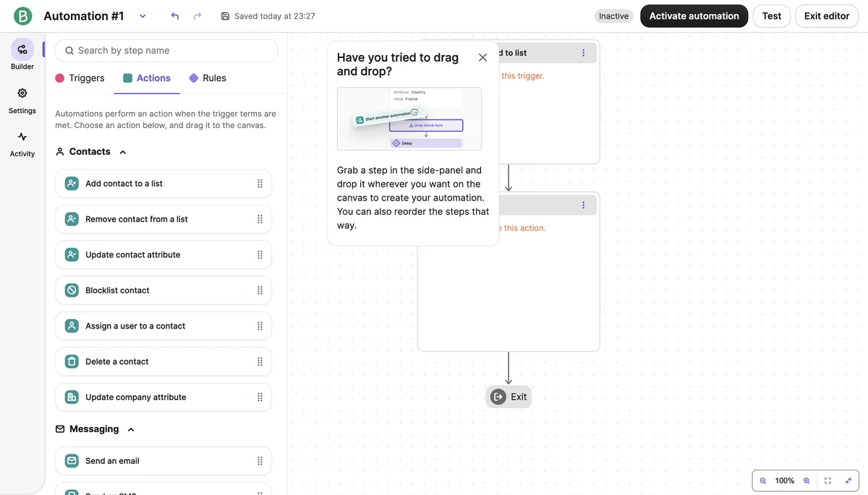Collapse the Contacts section
Image resolution: width=868 pixels, height=495 pixels.
pyautogui.click(x=123, y=152)
